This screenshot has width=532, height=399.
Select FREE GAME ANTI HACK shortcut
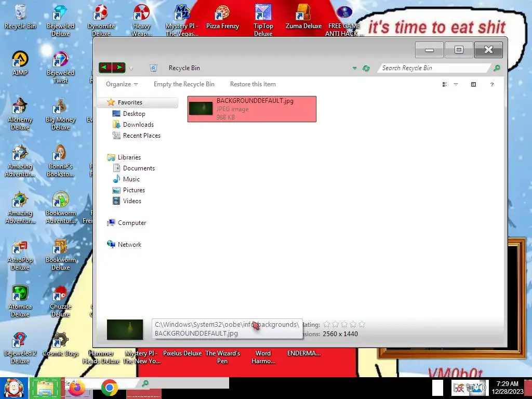(344, 20)
